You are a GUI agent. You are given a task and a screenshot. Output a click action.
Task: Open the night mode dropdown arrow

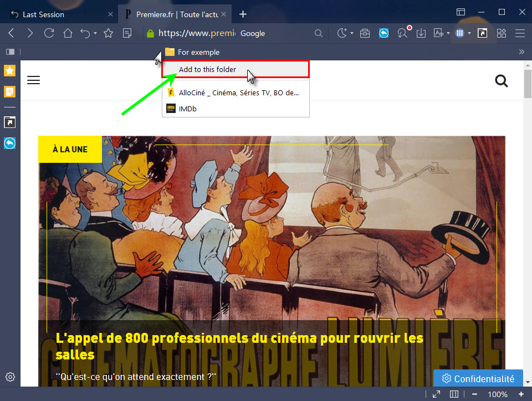(352, 33)
